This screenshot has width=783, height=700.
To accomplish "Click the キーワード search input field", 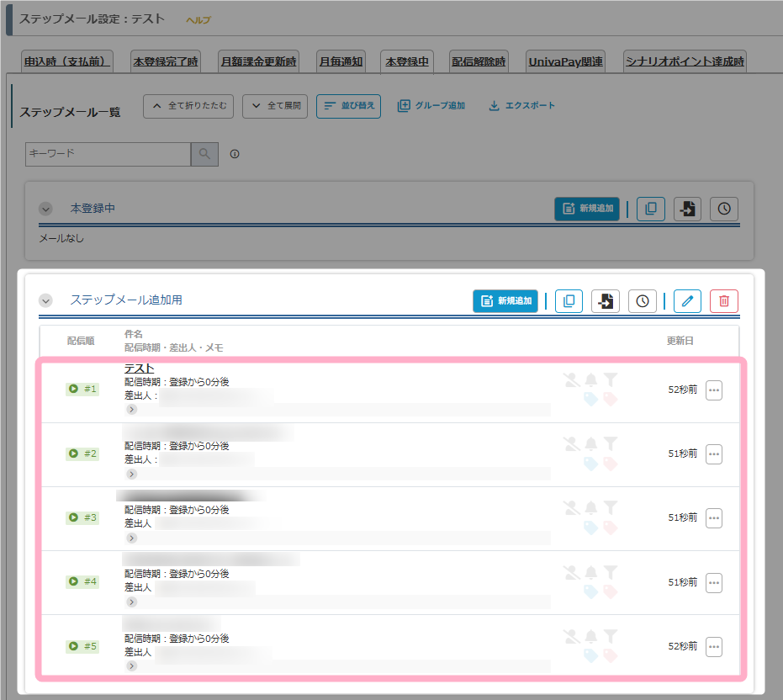I will coord(108,154).
